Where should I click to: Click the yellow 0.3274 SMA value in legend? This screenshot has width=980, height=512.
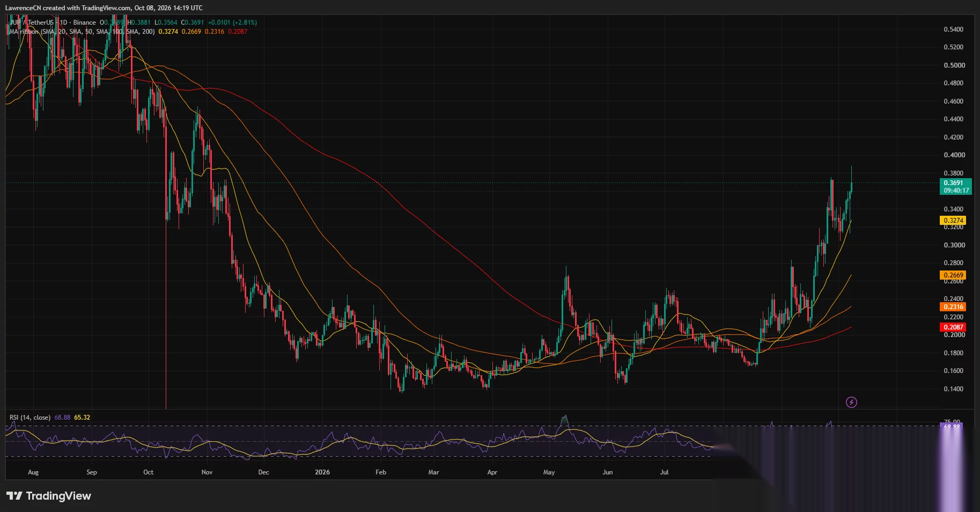click(x=168, y=32)
